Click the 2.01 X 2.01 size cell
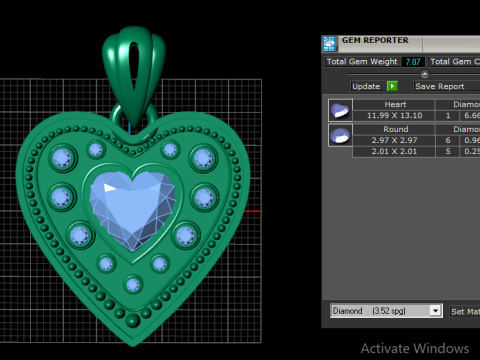This screenshot has width=480, height=360. coord(394,152)
